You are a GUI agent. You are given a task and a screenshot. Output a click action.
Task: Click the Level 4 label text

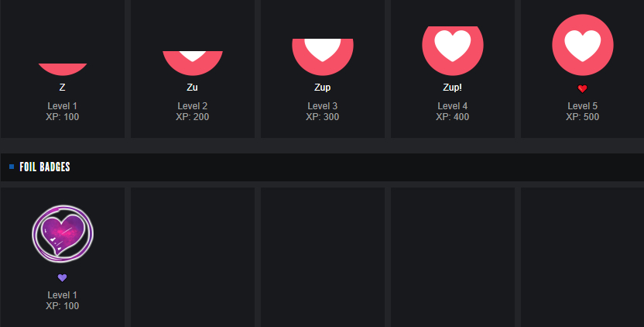tap(452, 106)
